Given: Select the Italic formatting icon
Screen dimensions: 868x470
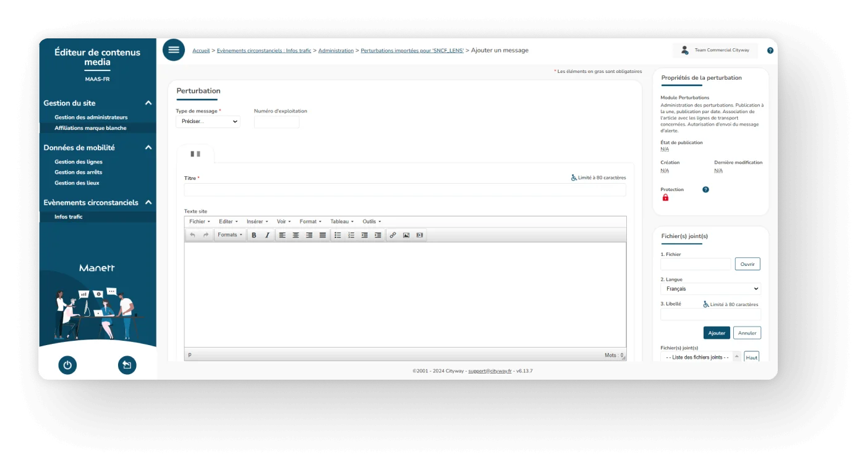Looking at the screenshot, I should (x=268, y=235).
